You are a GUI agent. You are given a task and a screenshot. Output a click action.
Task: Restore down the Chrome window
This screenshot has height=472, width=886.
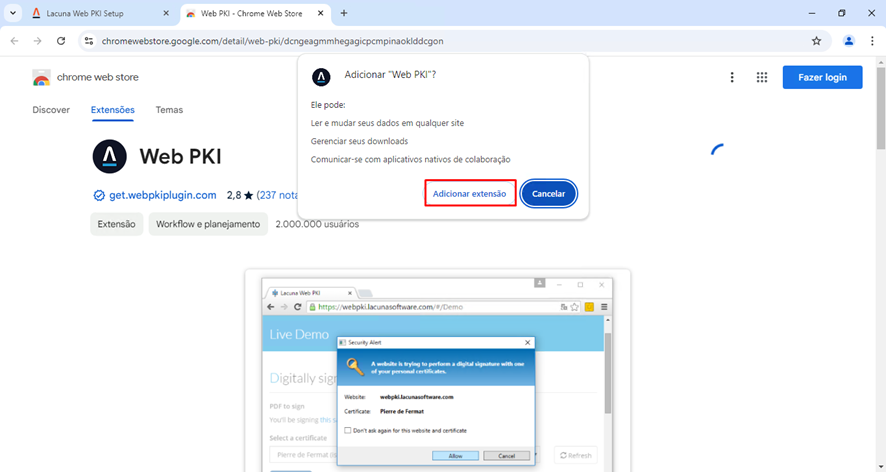click(x=841, y=13)
